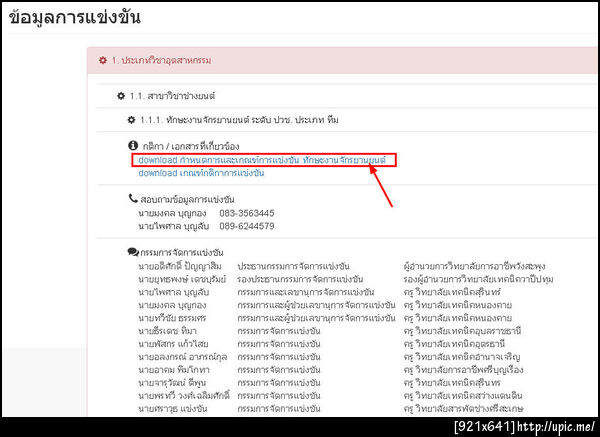Click the phone icon beside สอบถามข้อมูลการแข่งขัน

click(133, 198)
